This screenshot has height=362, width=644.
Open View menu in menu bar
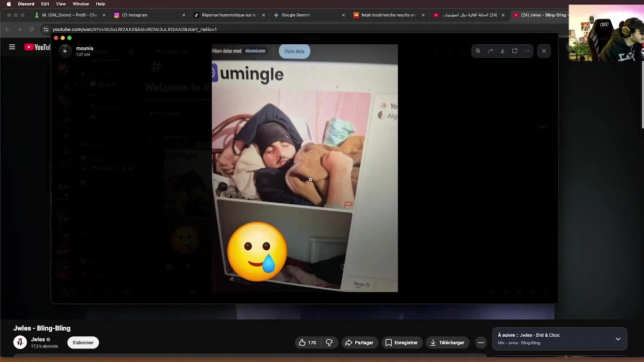(x=61, y=4)
